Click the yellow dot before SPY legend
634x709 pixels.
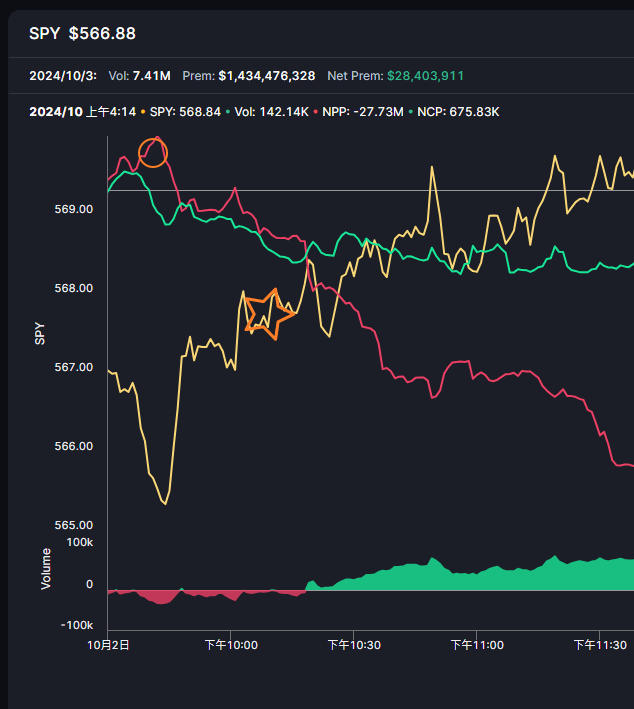coord(143,111)
